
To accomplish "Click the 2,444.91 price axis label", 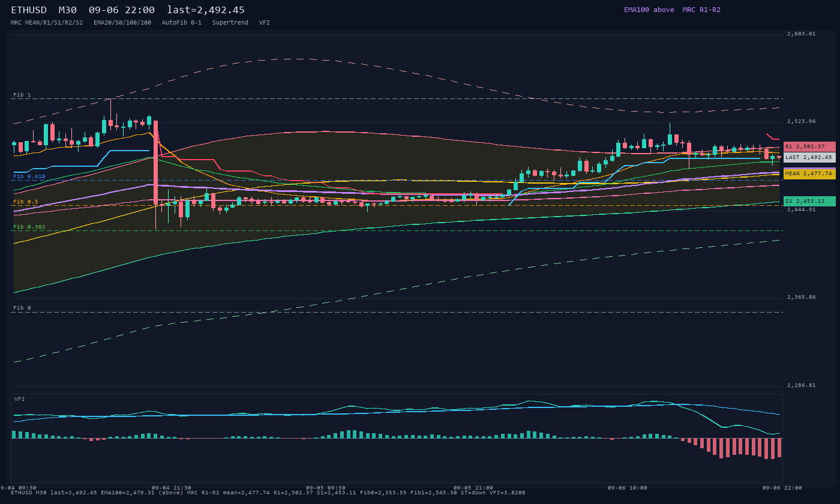I will pos(802,209).
